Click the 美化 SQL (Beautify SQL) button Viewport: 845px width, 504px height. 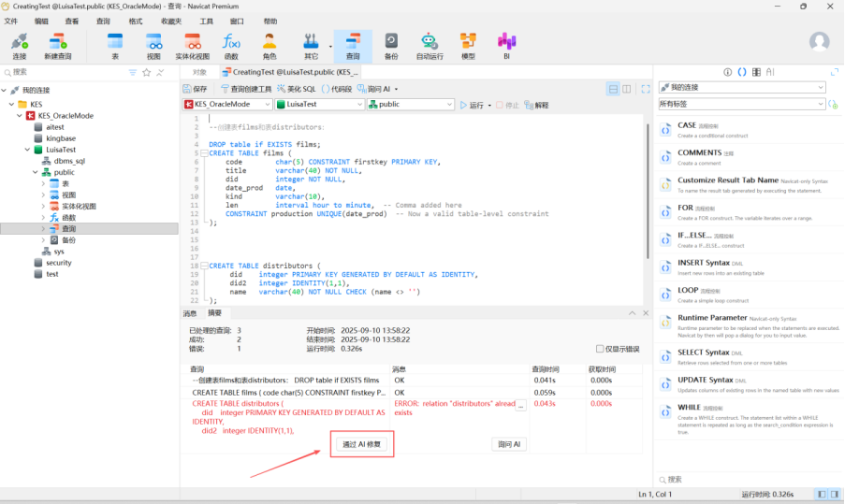tap(294, 89)
